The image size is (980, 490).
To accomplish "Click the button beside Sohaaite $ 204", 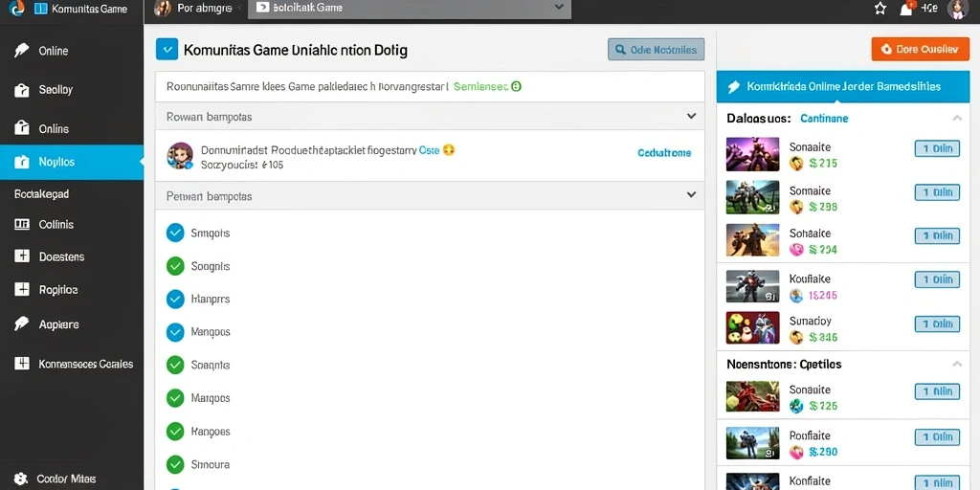I will coord(937,235).
